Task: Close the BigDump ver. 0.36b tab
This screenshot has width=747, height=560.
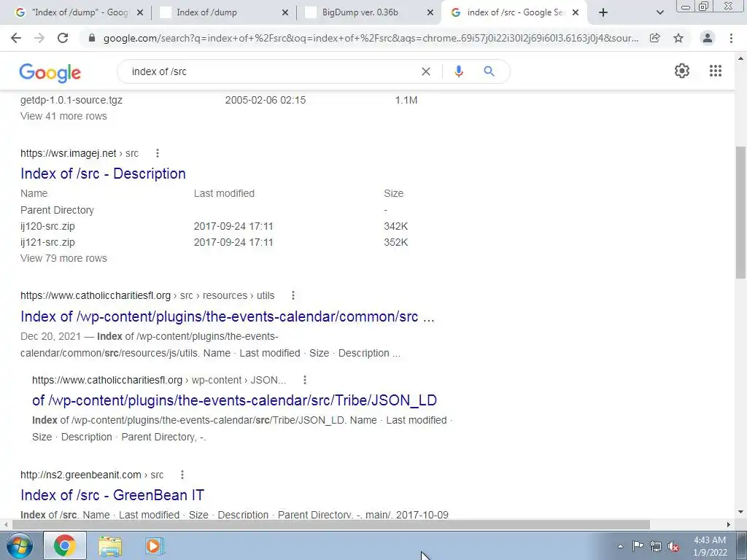Action: [x=430, y=12]
